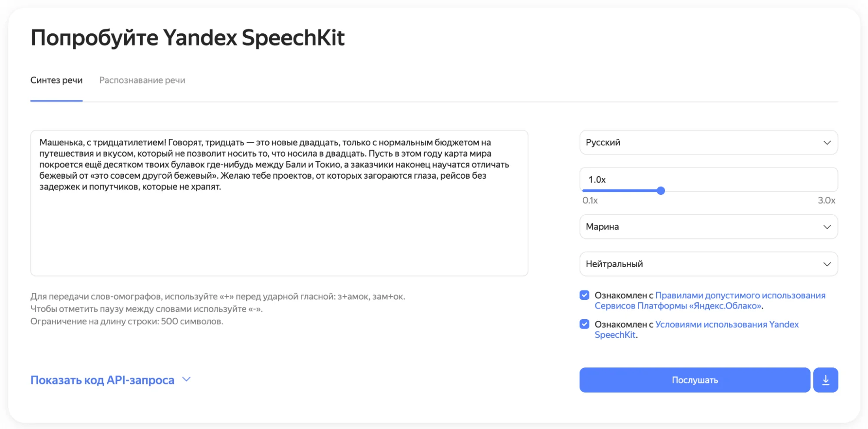
Task: Open Условиями использования Yandex SpeechKit link
Action: click(726, 324)
